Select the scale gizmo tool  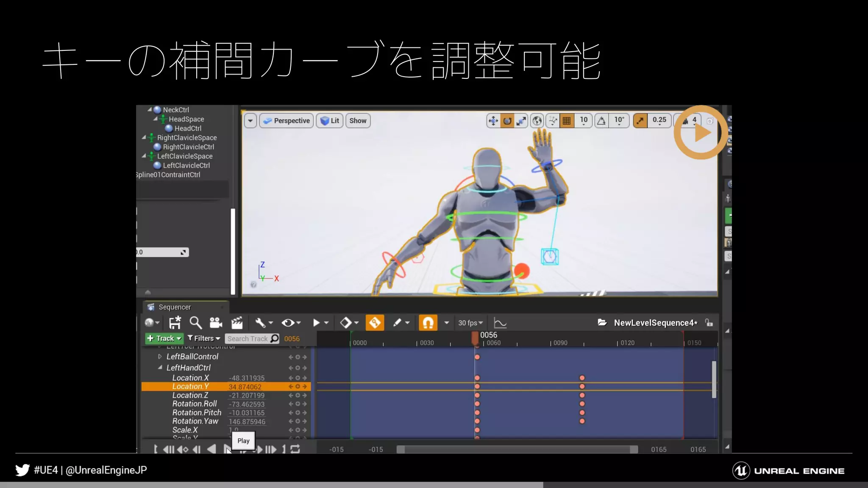(x=521, y=121)
